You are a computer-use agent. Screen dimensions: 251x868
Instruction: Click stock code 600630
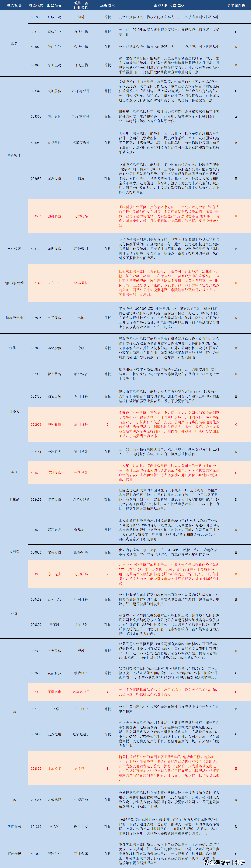click(x=36, y=553)
